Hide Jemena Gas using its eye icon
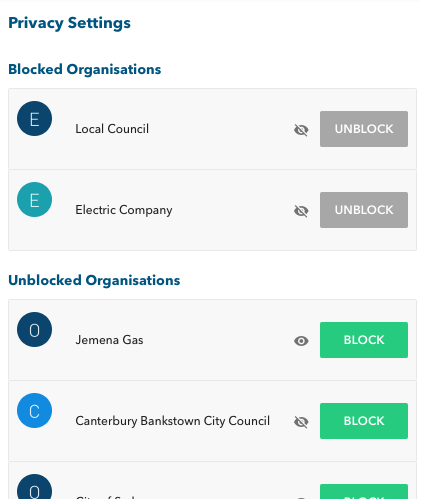The image size is (421, 499). [301, 341]
